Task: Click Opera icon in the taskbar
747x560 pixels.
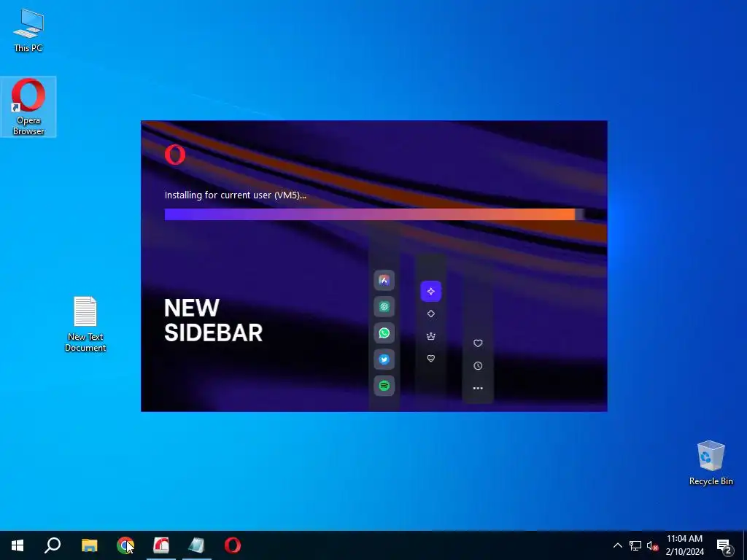Action: (x=233, y=545)
